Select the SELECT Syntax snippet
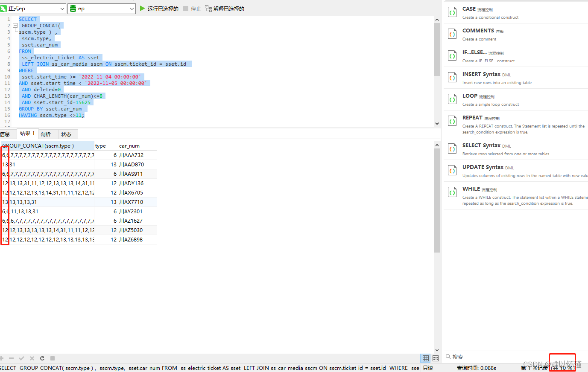This screenshot has height=372, width=588. click(516, 149)
